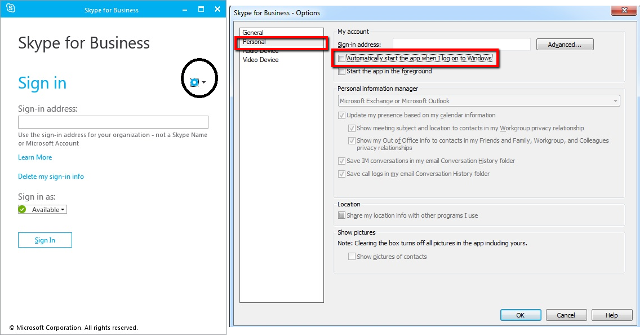Screen dimensions: 644x335
Task: Toggle Update my presence based on calendar
Action: point(341,116)
